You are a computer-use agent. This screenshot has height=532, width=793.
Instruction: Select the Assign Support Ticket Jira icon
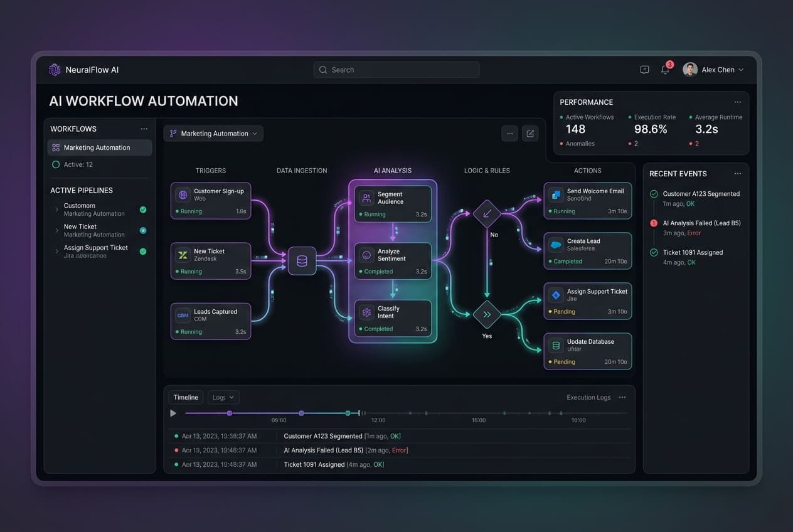555,295
